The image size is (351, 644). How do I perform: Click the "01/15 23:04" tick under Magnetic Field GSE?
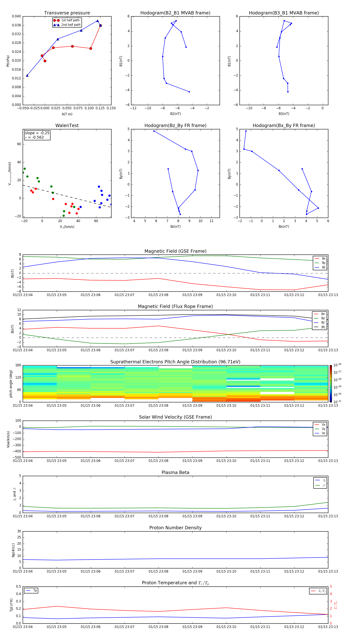pyautogui.click(x=23, y=295)
